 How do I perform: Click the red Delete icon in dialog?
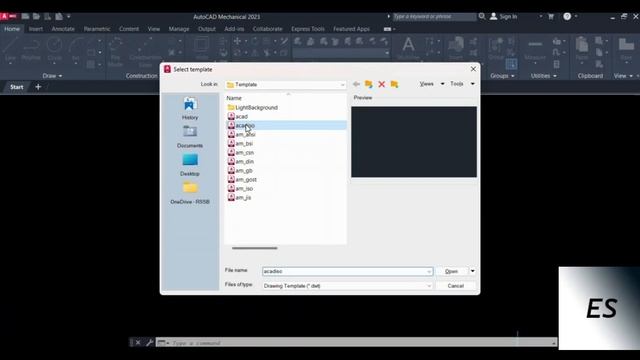click(x=382, y=84)
